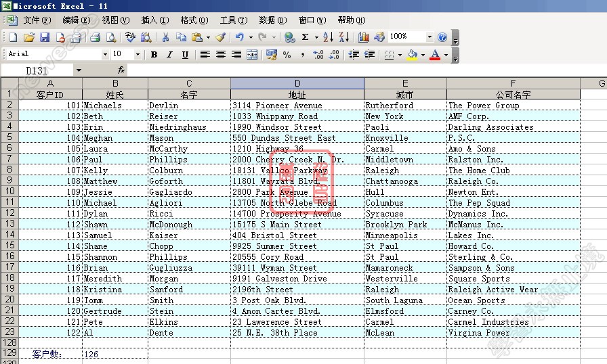Open Excel Help question mark icon
The width and height of the screenshot is (607, 364).
[442, 37]
